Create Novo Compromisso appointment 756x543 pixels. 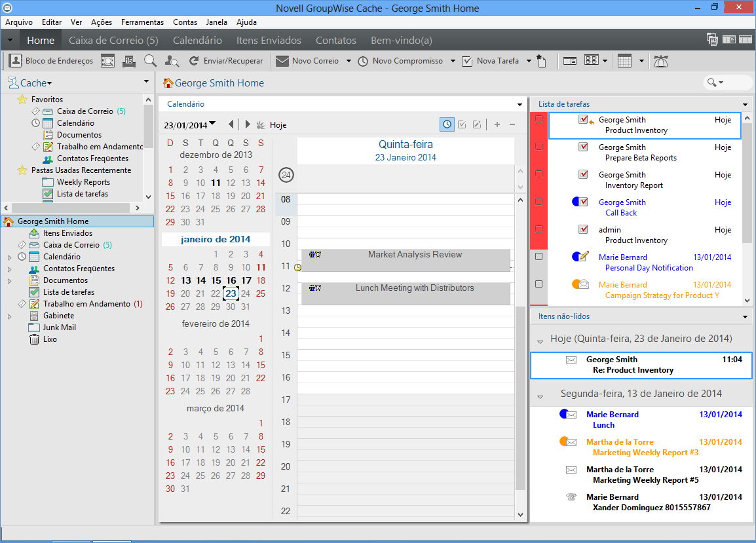pyautogui.click(x=401, y=61)
